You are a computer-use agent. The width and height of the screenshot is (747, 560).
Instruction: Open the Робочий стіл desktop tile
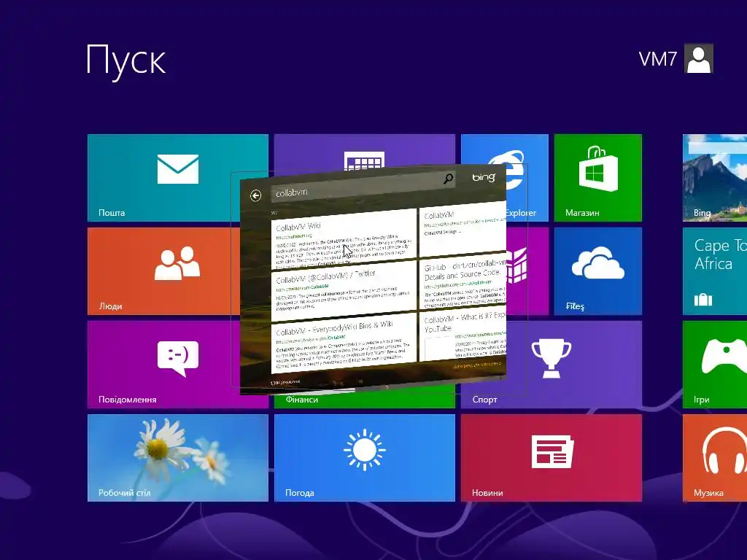pyautogui.click(x=178, y=458)
